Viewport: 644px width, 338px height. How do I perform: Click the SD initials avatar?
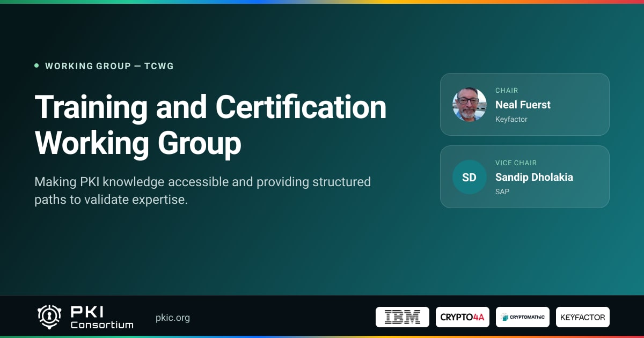coord(470,177)
